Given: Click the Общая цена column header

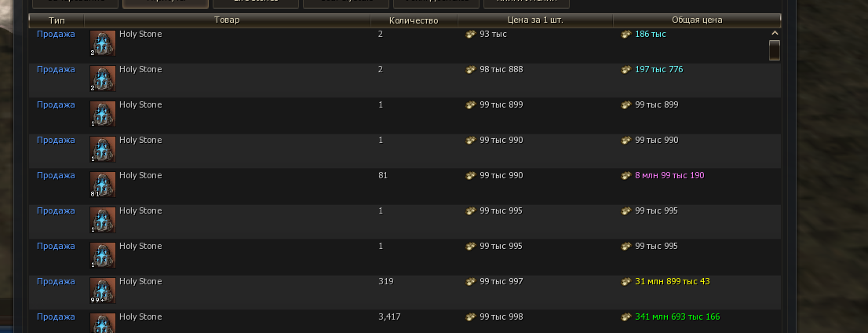Looking at the screenshot, I should pyautogui.click(x=697, y=20).
